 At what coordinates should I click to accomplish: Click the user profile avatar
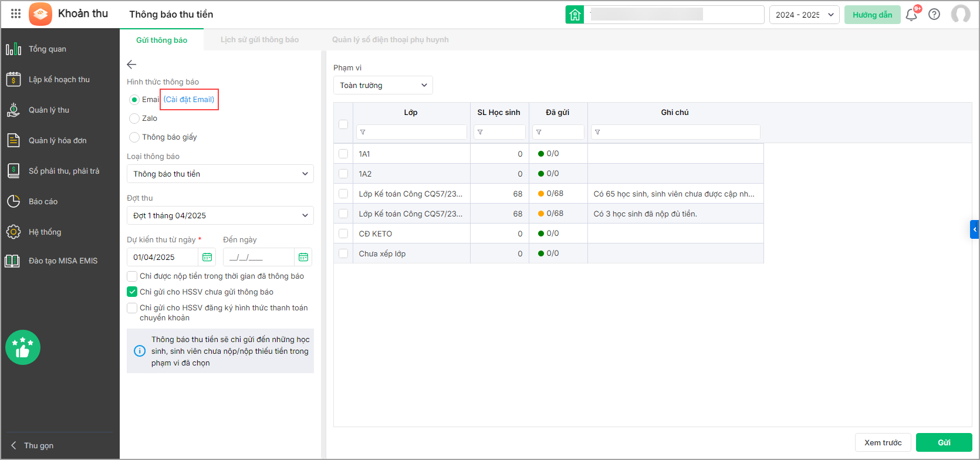(x=960, y=15)
